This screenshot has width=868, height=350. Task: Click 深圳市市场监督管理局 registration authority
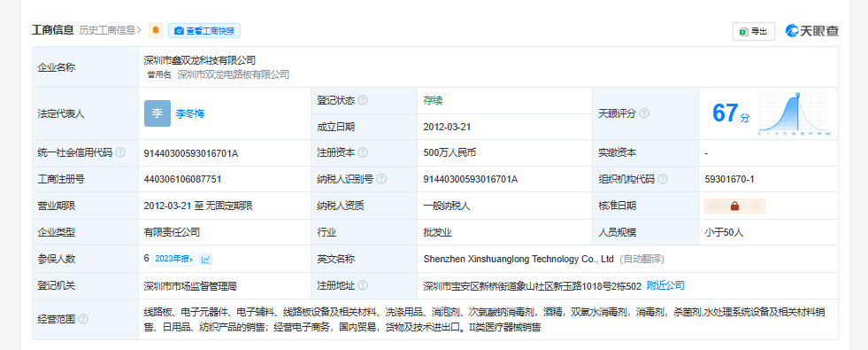(190, 286)
